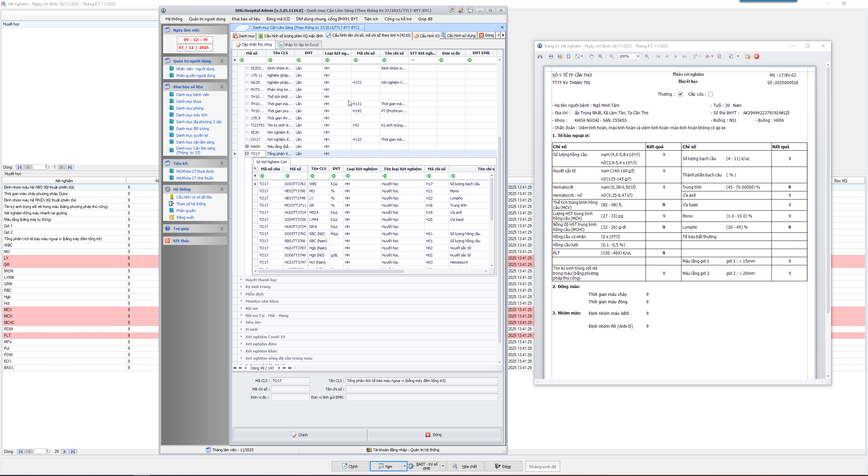Viewport: 868px width, 476px height.
Task: Click the zoom out icon in preview
Action: click(x=612, y=56)
